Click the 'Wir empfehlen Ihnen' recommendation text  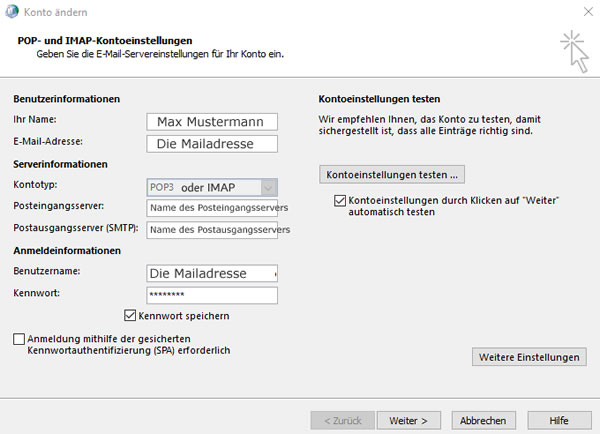429,125
